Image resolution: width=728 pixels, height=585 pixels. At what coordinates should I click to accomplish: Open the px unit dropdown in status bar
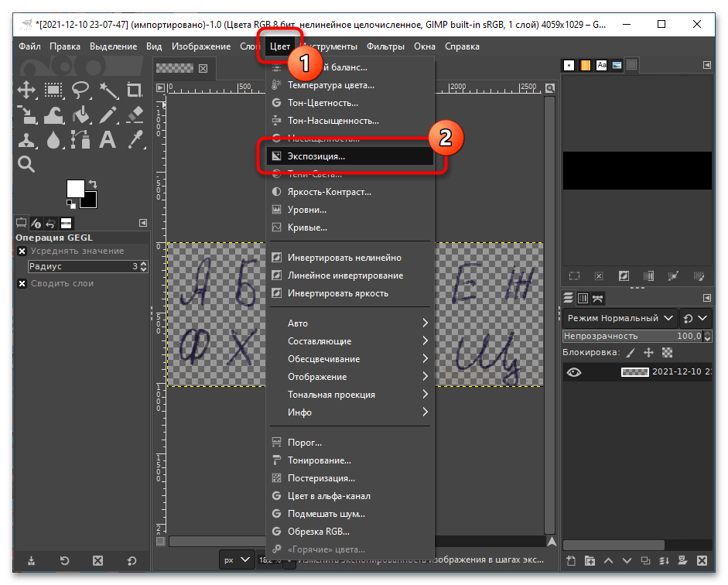236,560
